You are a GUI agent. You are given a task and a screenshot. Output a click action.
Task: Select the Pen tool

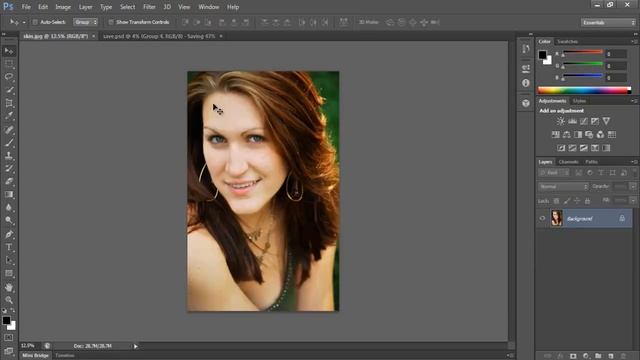pyautogui.click(x=9, y=234)
